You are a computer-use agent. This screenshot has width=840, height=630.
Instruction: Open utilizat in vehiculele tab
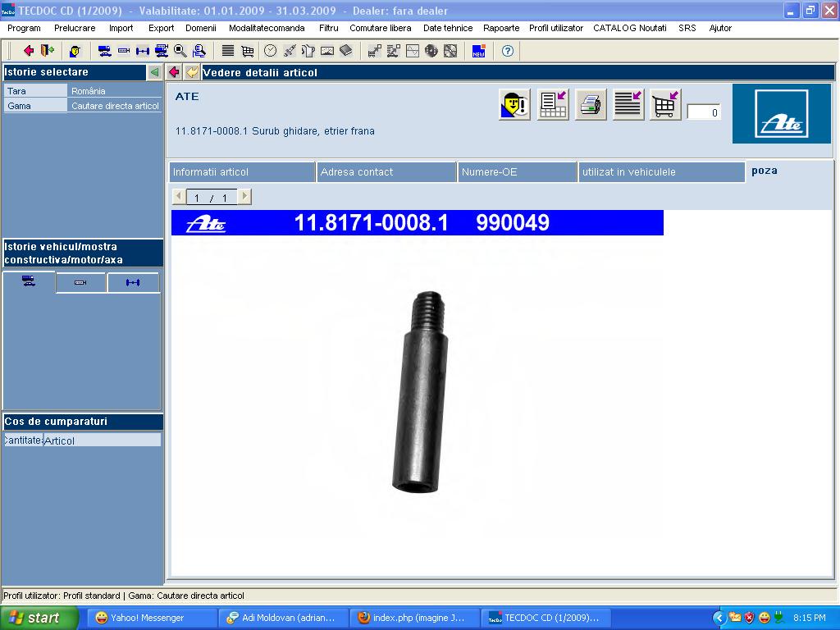point(662,172)
